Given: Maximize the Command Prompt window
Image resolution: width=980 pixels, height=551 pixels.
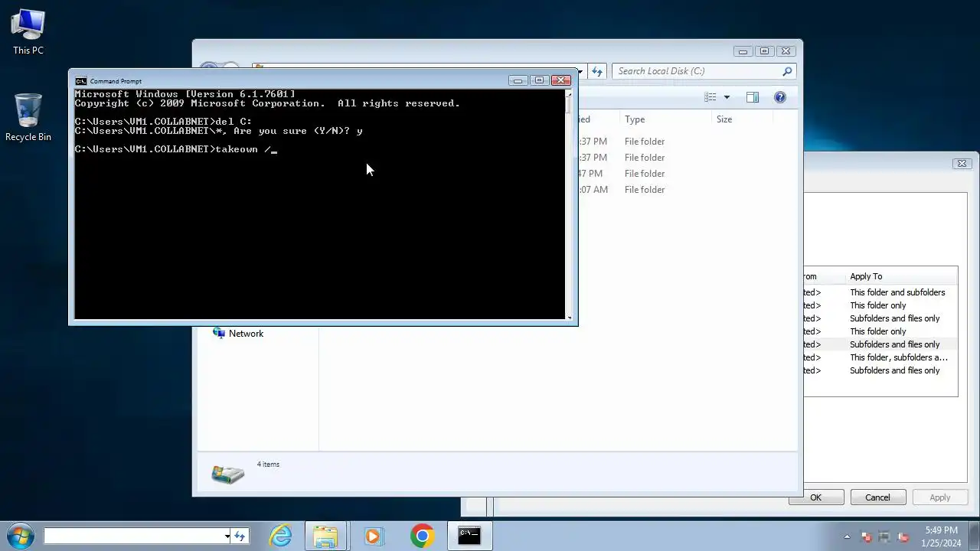Looking at the screenshot, I should (x=539, y=80).
